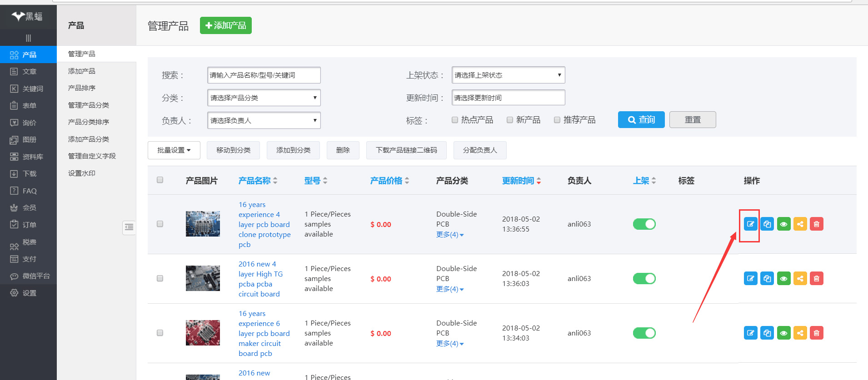Click the copy icon in second product row

pyautogui.click(x=767, y=279)
